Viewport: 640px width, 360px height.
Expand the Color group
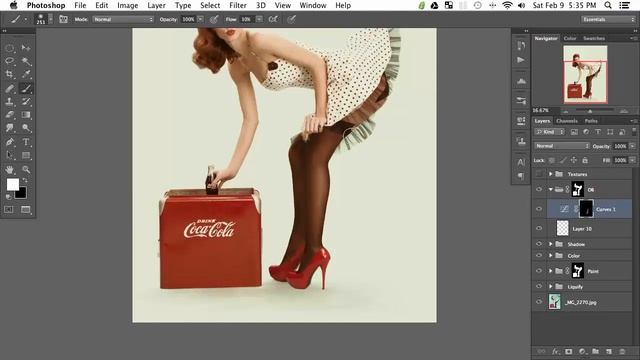(x=551, y=256)
